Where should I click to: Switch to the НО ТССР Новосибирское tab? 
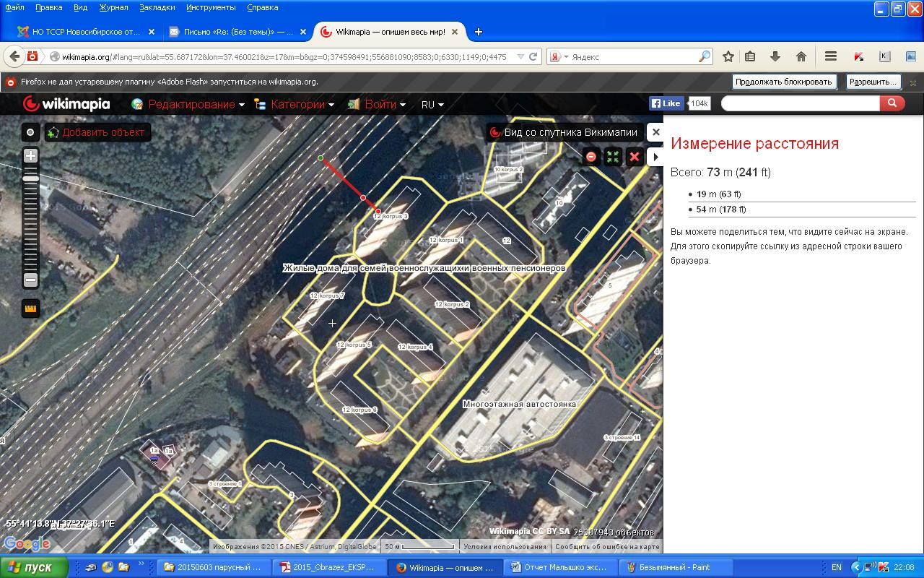pyautogui.click(x=83, y=32)
